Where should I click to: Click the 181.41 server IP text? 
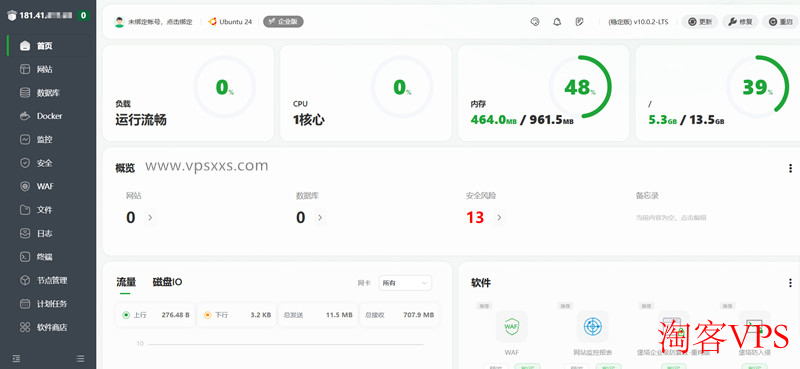pos(46,16)
